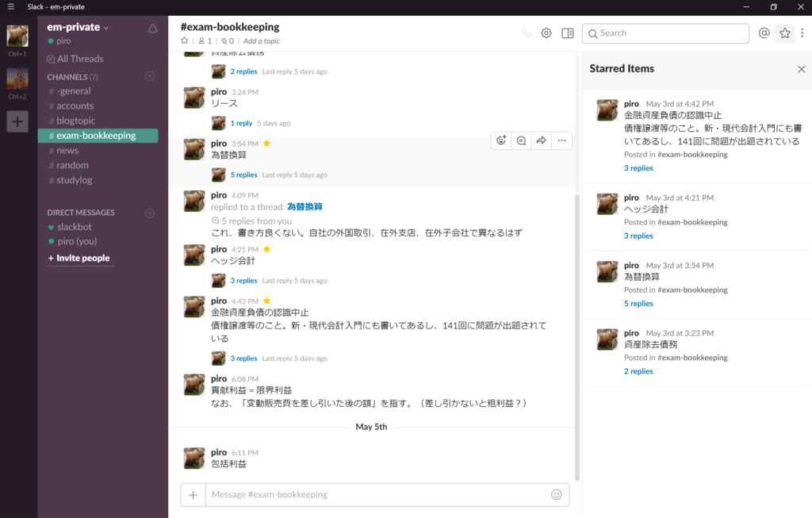Screen dimensions: 812x518
Task: Create a new channel with the plus
Action: tap(149, 76)
